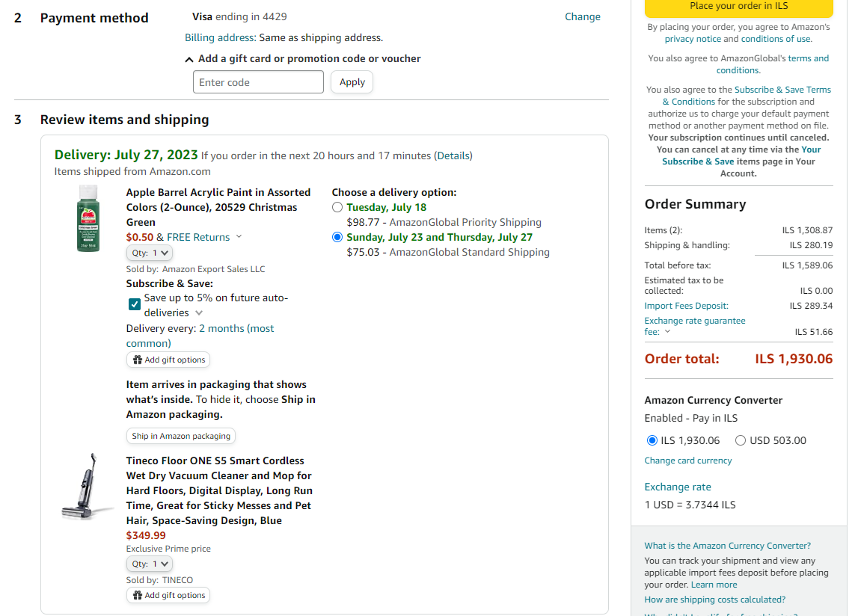858x616 pixels.
Task: Click gift options button under Tineco vacuum
Action: [168, 595]
